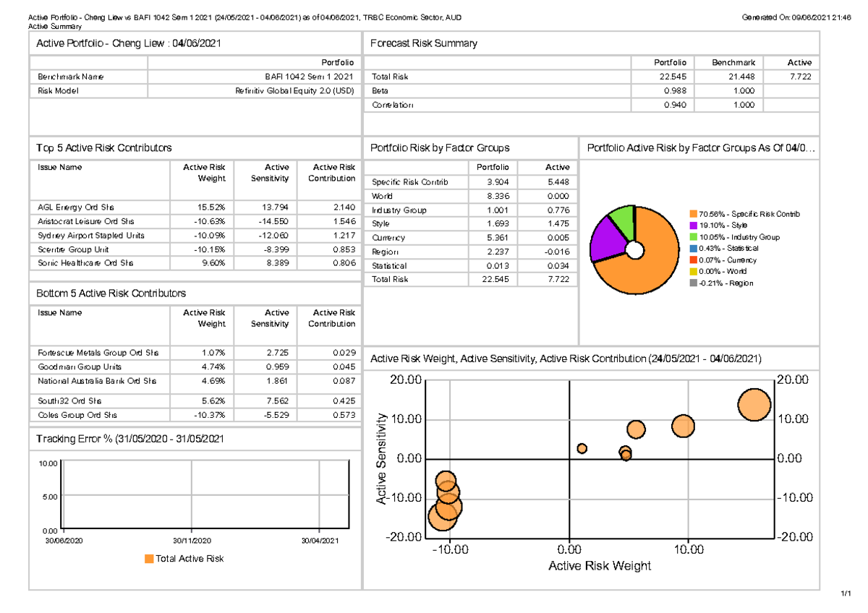Click the yellow World legend swatch
Image resolution: width=868 pixels, height=613 pixels.
point(692,272)
